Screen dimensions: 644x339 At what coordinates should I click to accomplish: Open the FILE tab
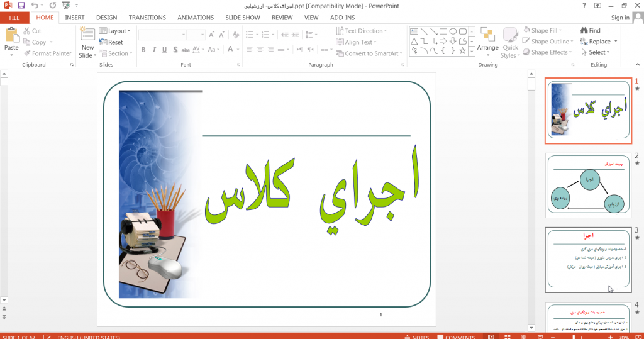14,18
